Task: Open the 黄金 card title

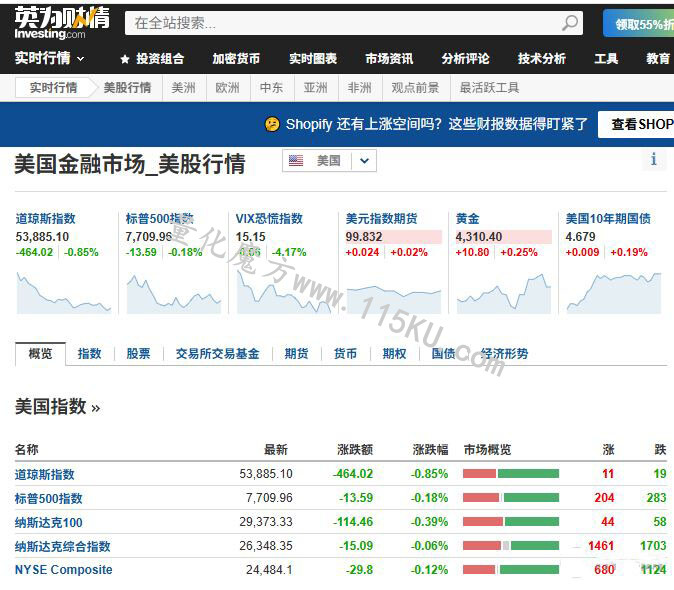Action: click(x=468, y=219)
